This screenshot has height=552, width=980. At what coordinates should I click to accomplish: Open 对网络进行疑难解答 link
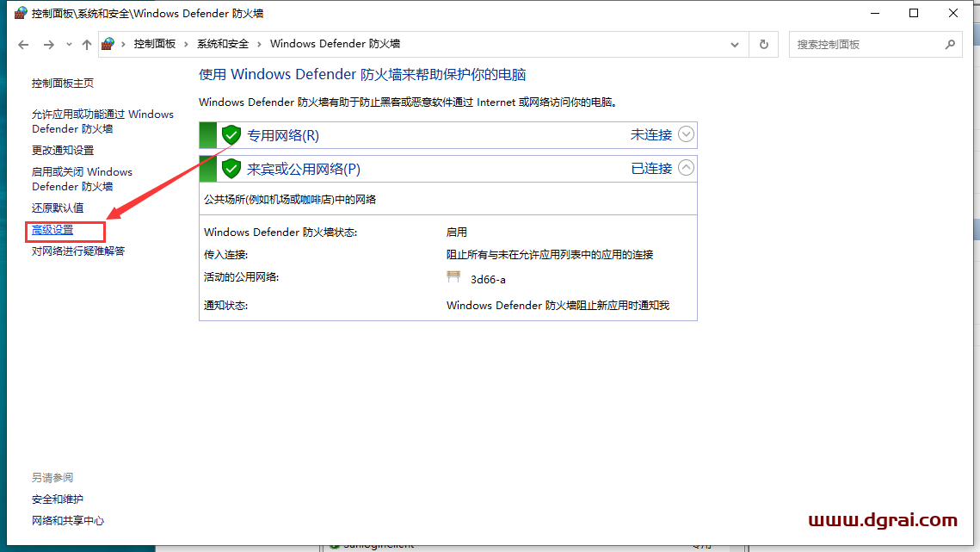click(x=78, y=251)
